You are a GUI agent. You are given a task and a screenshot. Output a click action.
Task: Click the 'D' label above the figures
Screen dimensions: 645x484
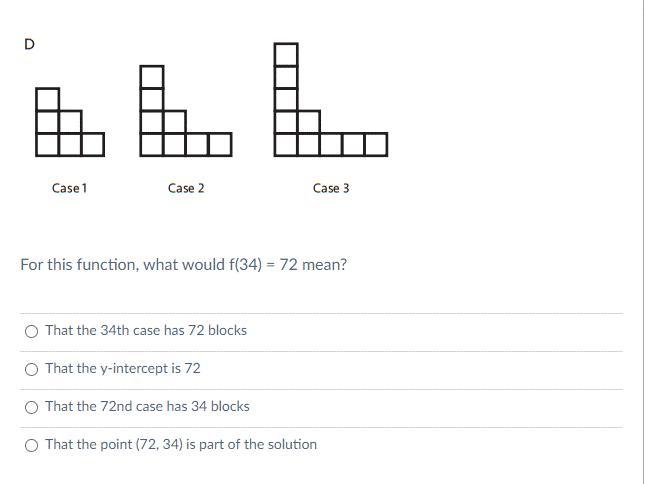pos(29,44)
